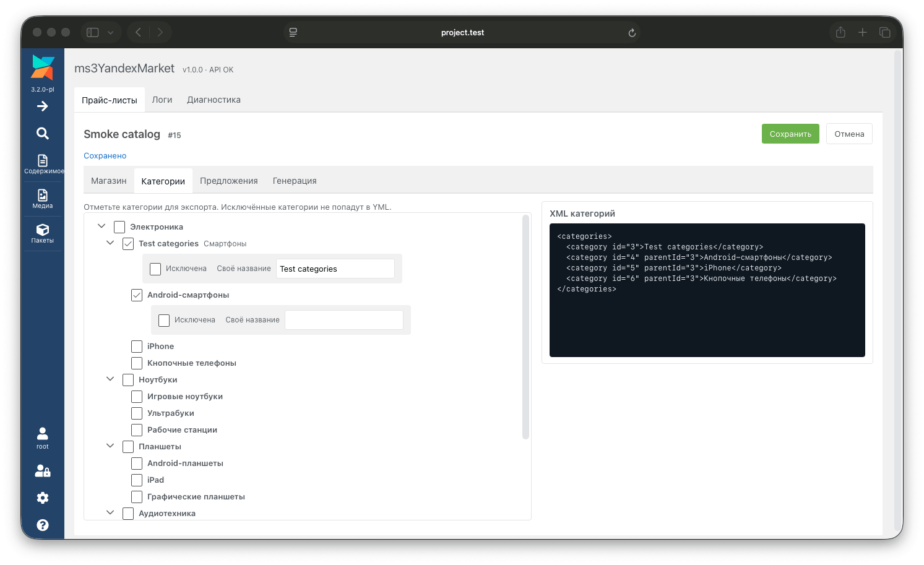
Task: Uncheck the Test categories checkbox
Action: 128,244
